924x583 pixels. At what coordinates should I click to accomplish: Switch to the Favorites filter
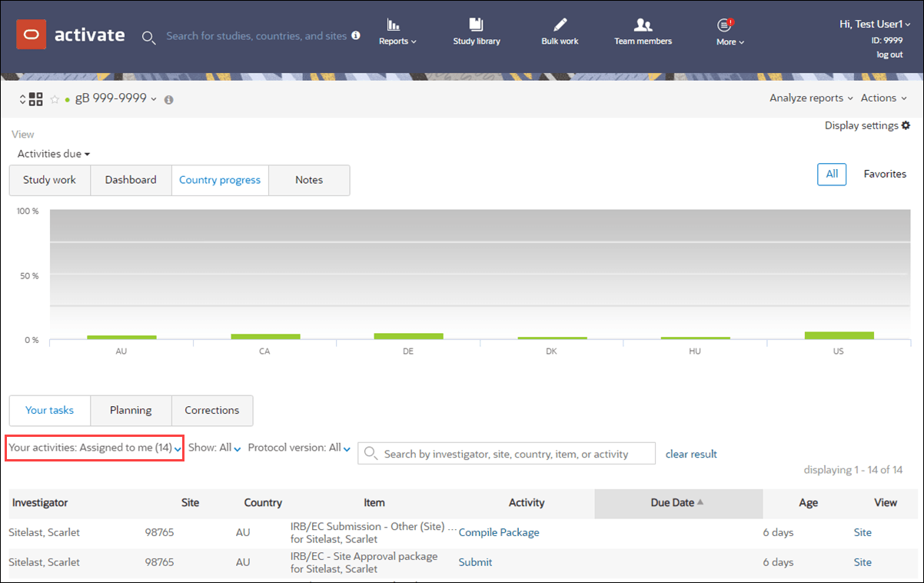coord(885,174)
